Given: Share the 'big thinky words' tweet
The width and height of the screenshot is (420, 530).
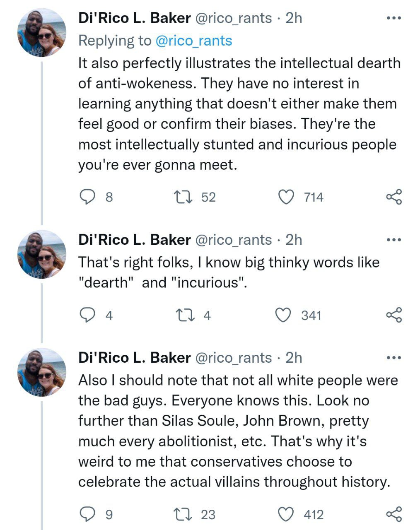Looking at the screenshot, I should [x=394, y=316].
